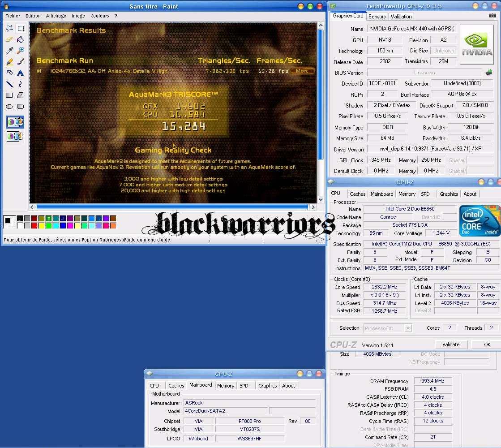Screen dimensions: 501x448
Task: Open the Couleurs menu
Action: point(100,16)
